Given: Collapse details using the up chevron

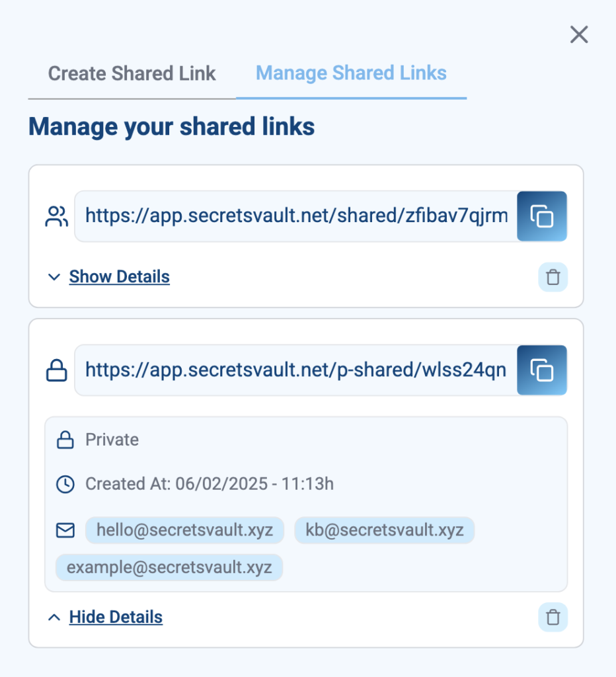Looking at the screenshot, I should [54, 617].
